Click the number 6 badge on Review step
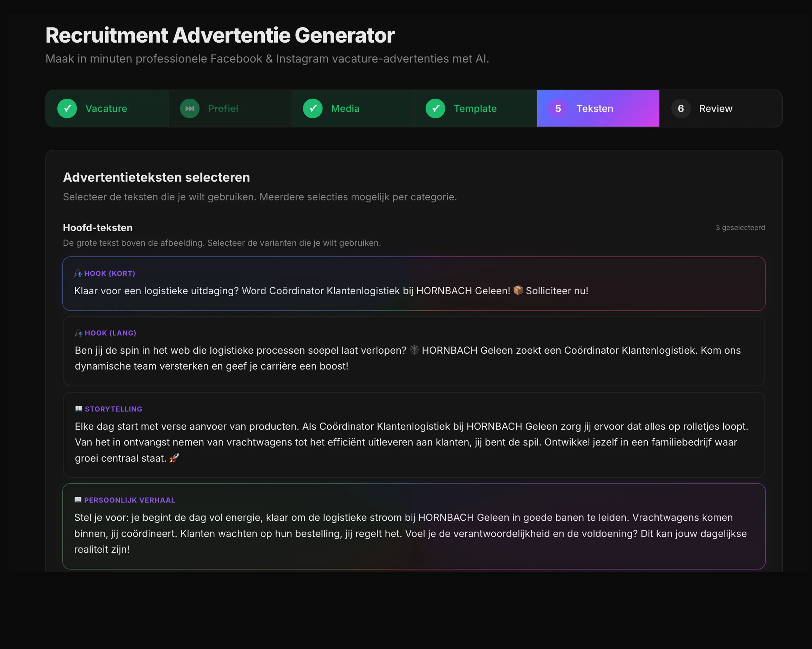812x649 pixels. coord(681,109)
